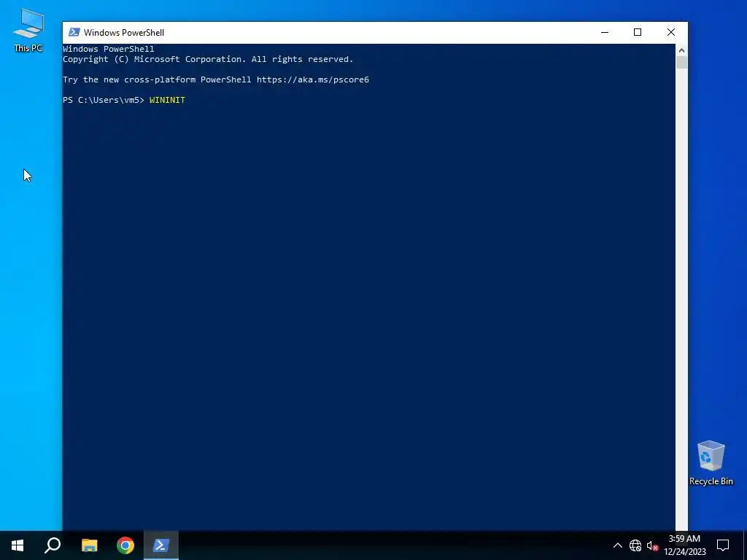Image resolution: width=747 pixels, height=560 pixels.
Task: Minimize the PowerShell window
Action: click(605, 32)
